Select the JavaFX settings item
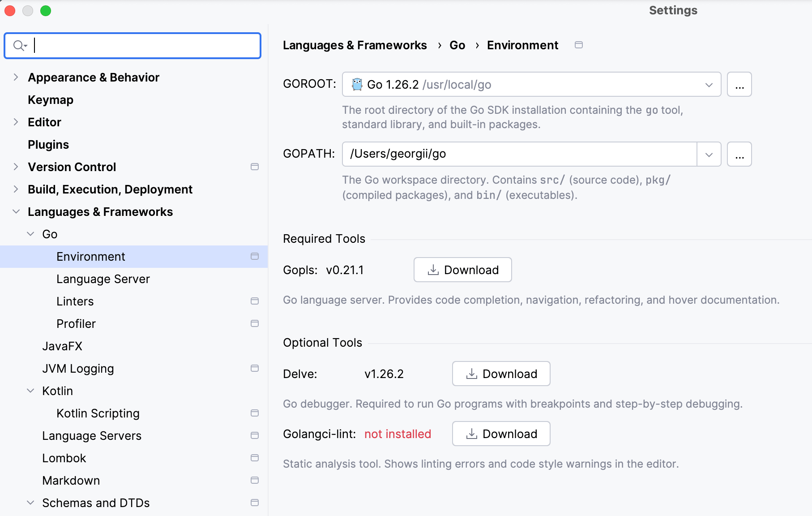Viewport: 812px width, 516px height. (62, 346)
